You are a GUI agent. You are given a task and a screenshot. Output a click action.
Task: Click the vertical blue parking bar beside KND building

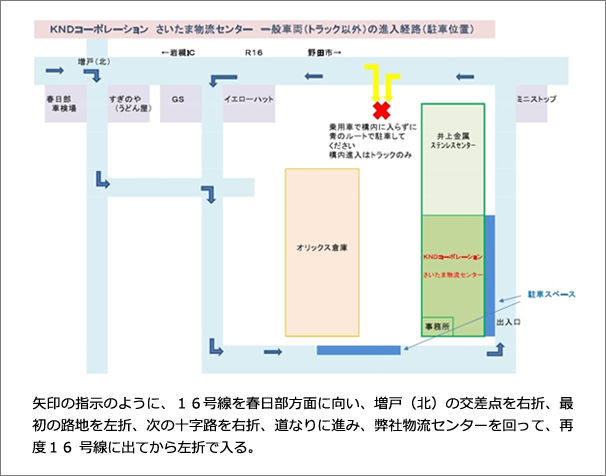(x=490, y=275)
